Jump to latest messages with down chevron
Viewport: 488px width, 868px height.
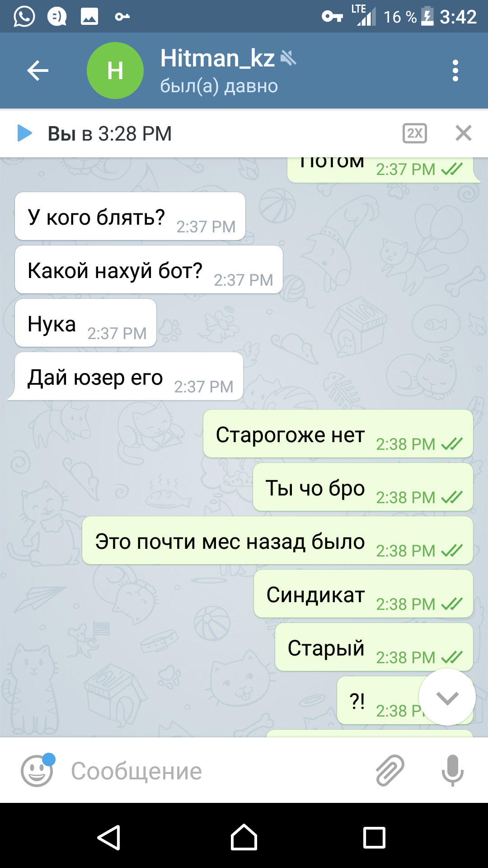[x=447, y=697]
